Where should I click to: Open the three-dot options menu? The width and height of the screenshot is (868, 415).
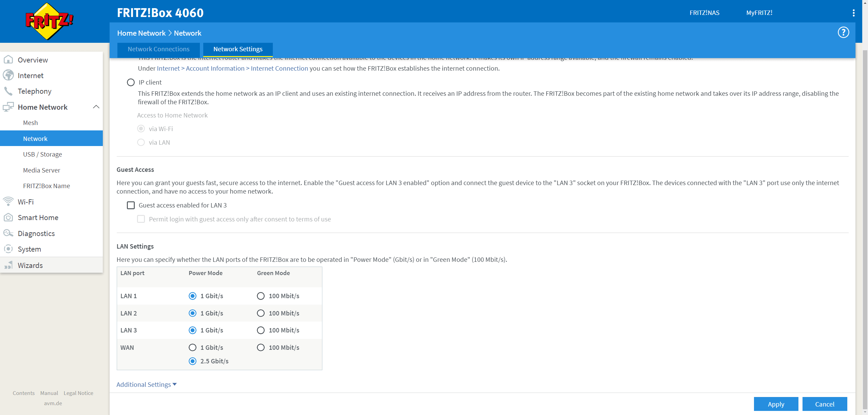click(x=853, y=13)
